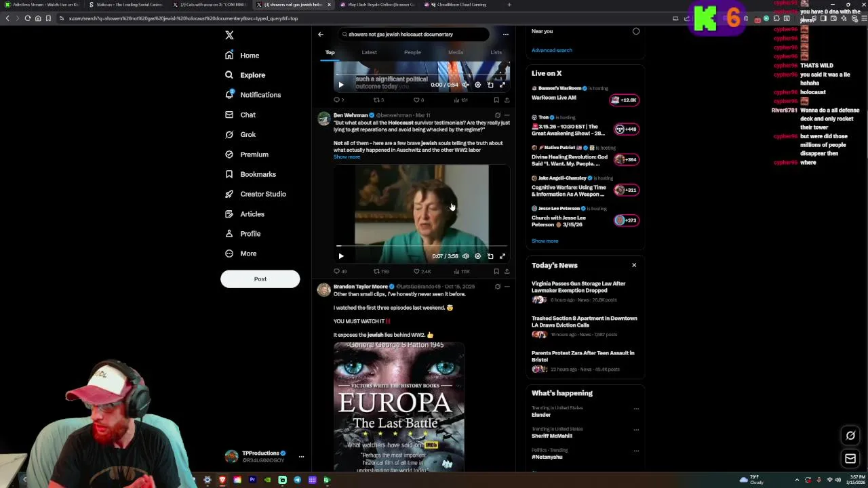Open Grok from the sidebar
The image size is (868, 488).
pos(240,134)
